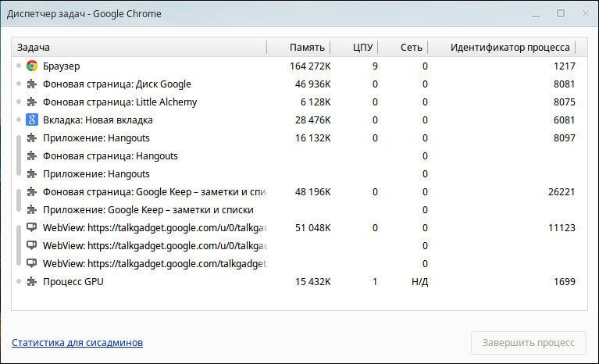Click the Завершить процесс button
The width and height of the screenshot is (599, 364).
(x=529, y=343)
